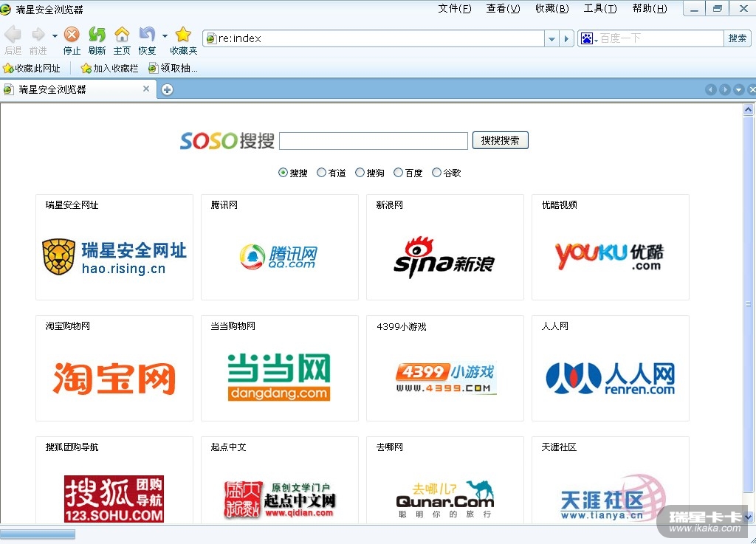Image resolution: width=756 pixels, height=544 pixels.
Task: Open the 4399小游戏 tile
Action: pos(445,368)
